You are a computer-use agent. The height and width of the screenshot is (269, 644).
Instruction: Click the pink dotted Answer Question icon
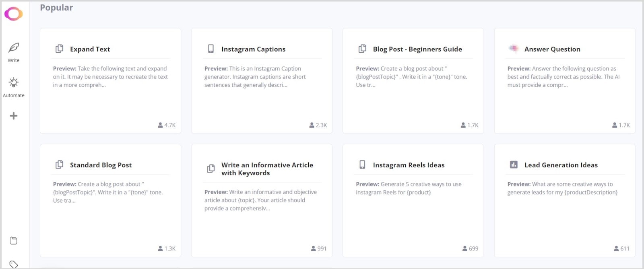514,49
